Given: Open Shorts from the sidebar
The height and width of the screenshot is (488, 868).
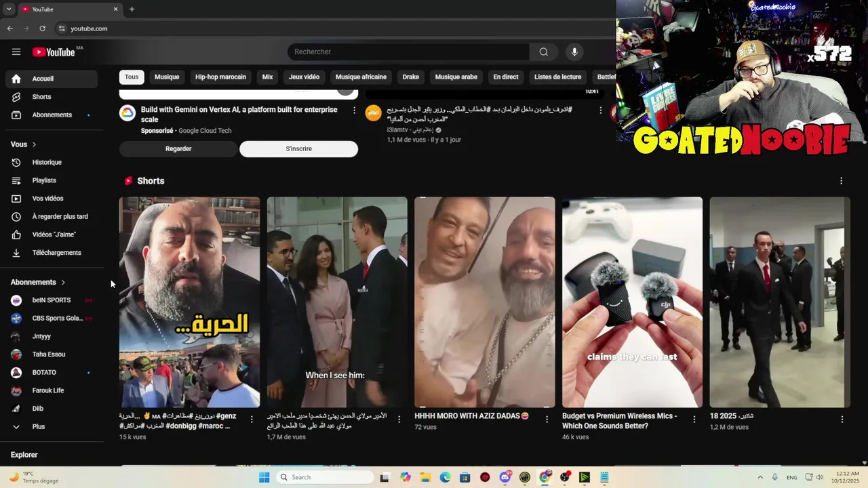Looking at the screenshot, I should (52, 97).
